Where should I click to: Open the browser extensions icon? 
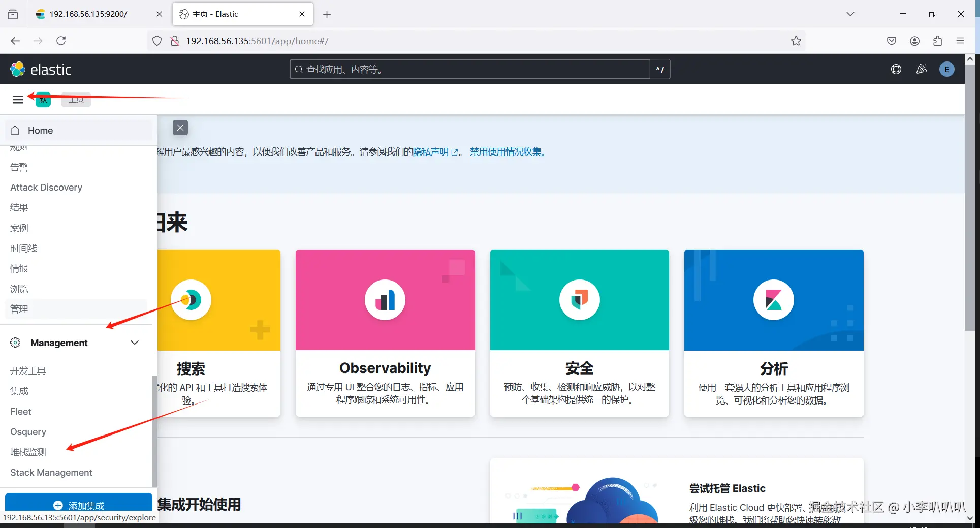938,41
